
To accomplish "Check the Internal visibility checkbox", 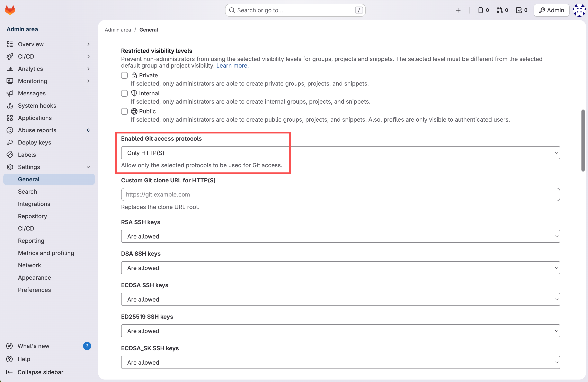I will pyautogui.click(x=124, y=93).
